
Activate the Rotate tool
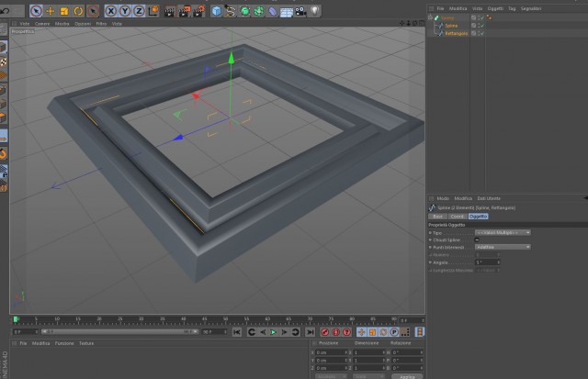[78, 11]
